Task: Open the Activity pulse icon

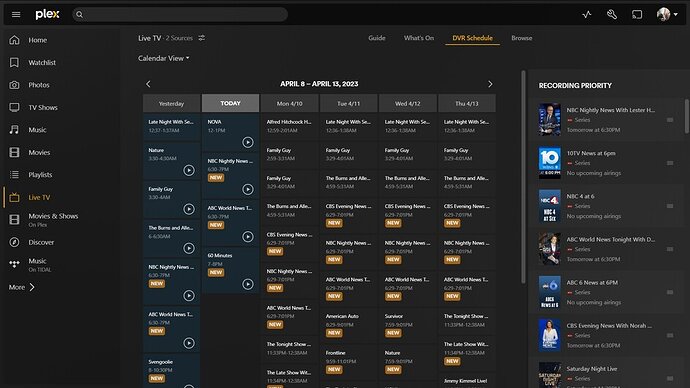Action: pyautogui.click(x=587, y=15)
